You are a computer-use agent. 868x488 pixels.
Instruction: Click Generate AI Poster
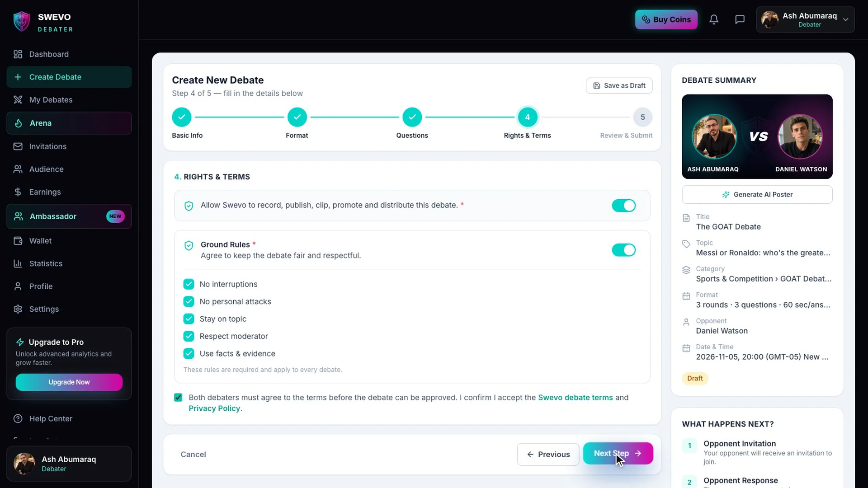(757, 195)
